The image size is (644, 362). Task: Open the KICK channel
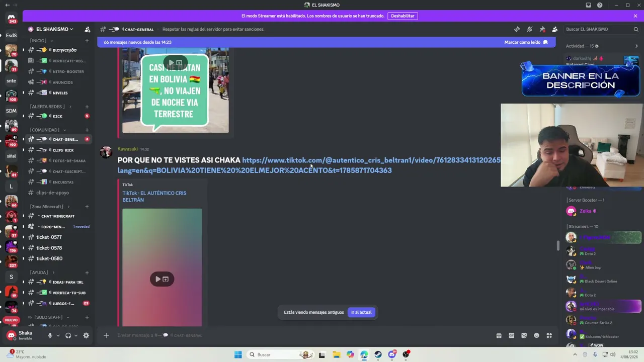(x=59, y=116)
